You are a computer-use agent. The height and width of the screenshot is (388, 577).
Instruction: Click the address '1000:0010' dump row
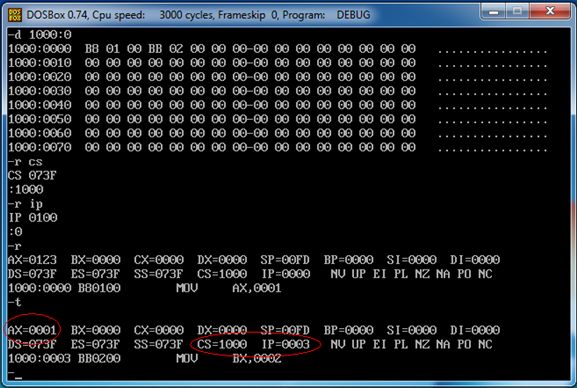(x=39, y=63)
